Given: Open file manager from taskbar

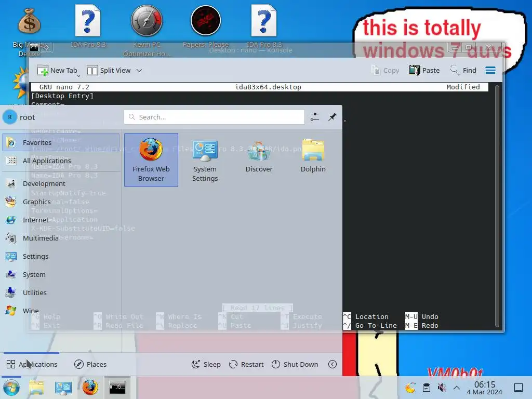Looking at the screenshot, I should (x=36, y=388).
